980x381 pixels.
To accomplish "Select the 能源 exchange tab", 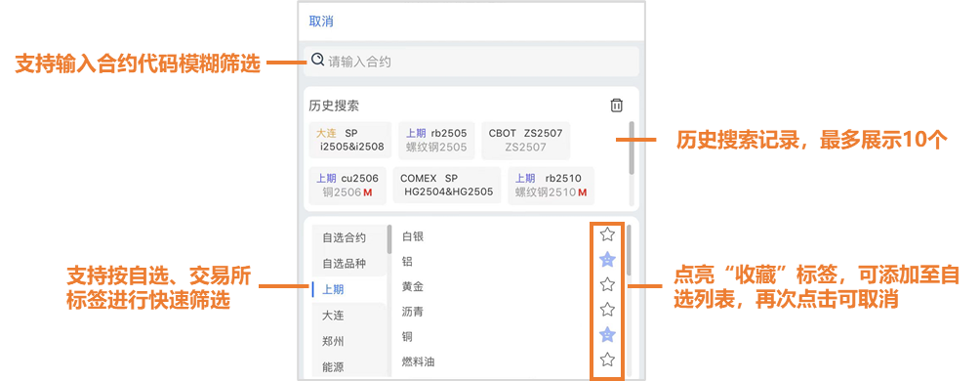I will click(x=333, y=367).
